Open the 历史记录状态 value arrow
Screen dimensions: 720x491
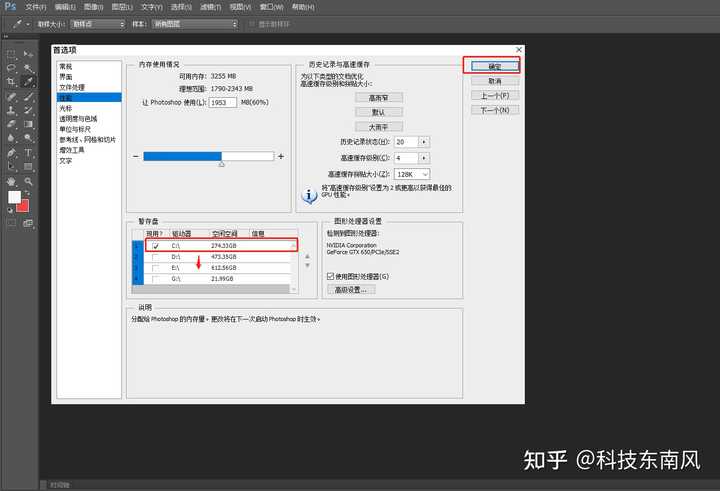pyautogui.click(x=424, y=142)
